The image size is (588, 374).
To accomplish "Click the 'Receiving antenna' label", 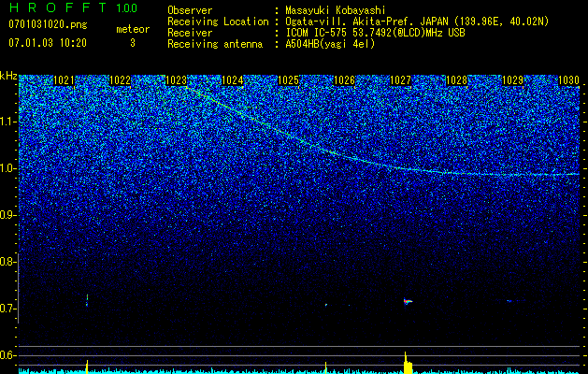I will click(215, 44).
